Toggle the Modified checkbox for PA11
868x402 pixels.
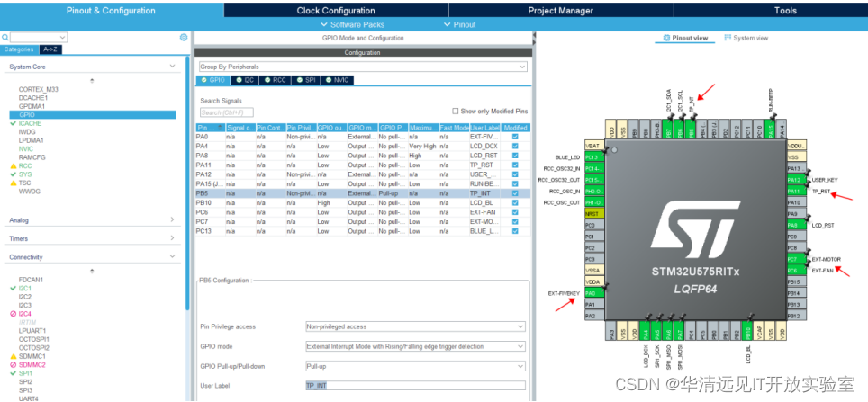coord(515,165)
